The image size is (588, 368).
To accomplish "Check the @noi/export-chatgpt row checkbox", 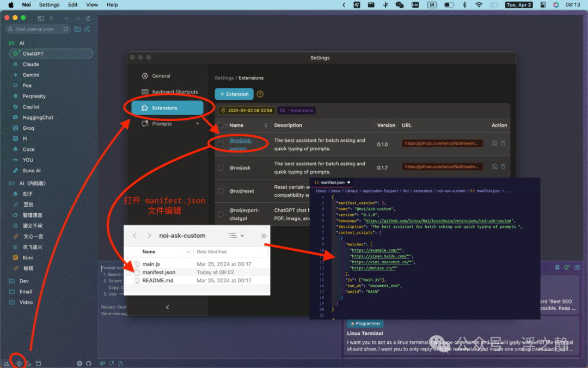I will 220,214.
